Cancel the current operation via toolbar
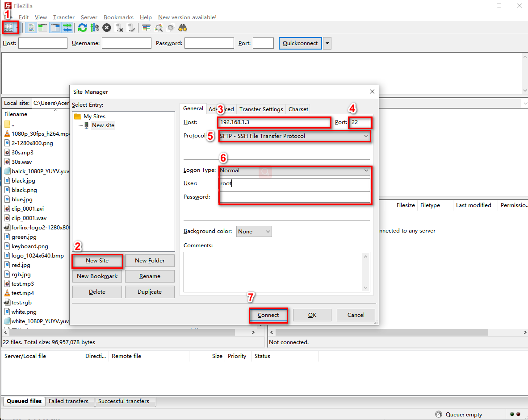 tap(107, 28)
